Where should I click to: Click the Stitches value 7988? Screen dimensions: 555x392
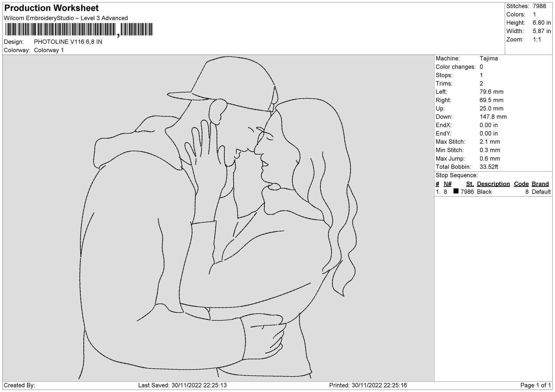[x=539, y=6]
